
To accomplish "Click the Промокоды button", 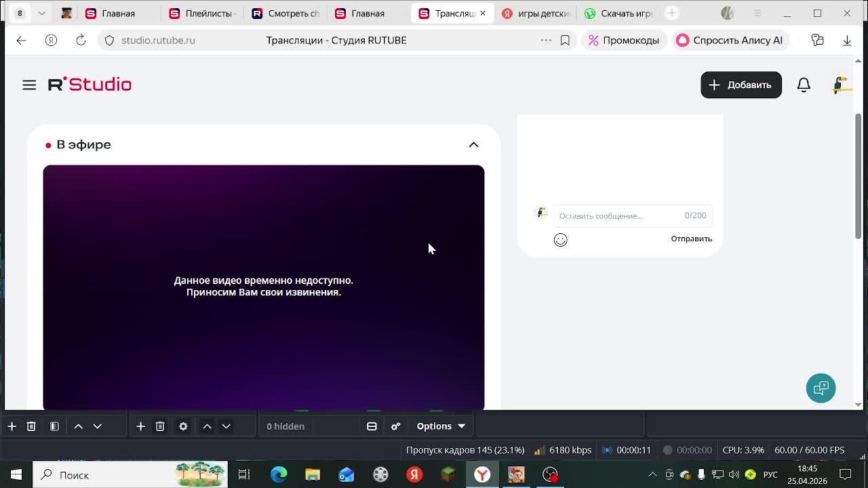I will 624,40.
